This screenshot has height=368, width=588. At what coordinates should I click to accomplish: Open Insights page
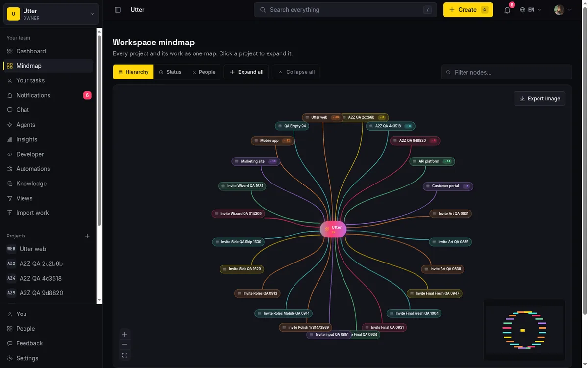point(48,139)
